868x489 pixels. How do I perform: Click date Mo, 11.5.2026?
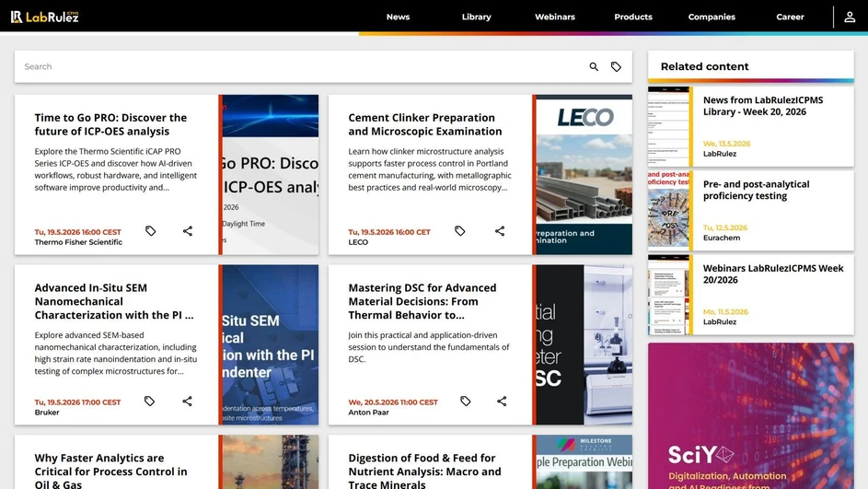(x=725, y=312)
